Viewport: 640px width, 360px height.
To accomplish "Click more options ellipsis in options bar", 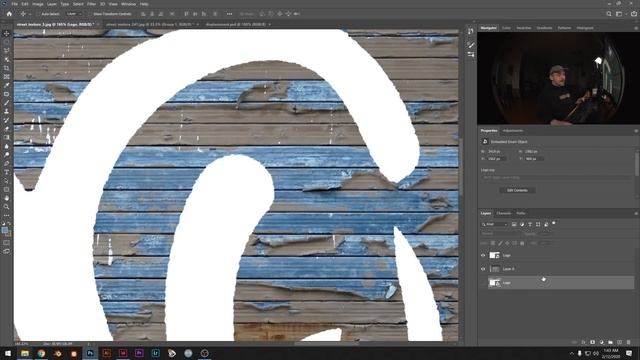I will [x=229, y=14].
